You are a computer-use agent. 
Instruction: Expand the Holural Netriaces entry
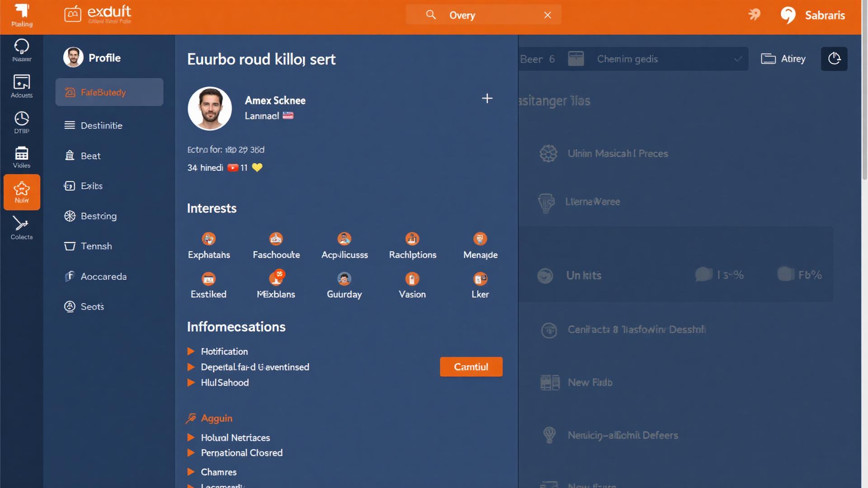pyautogui.click(x=191, y=437)
